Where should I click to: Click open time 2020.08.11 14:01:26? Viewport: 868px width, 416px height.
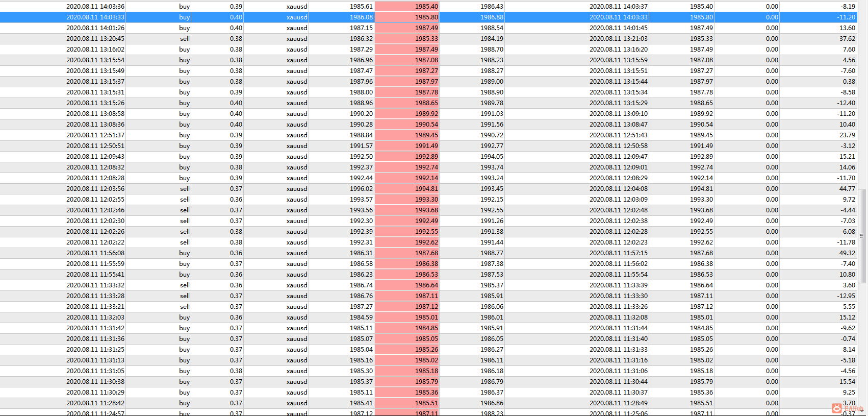click(x=95, y=28)
